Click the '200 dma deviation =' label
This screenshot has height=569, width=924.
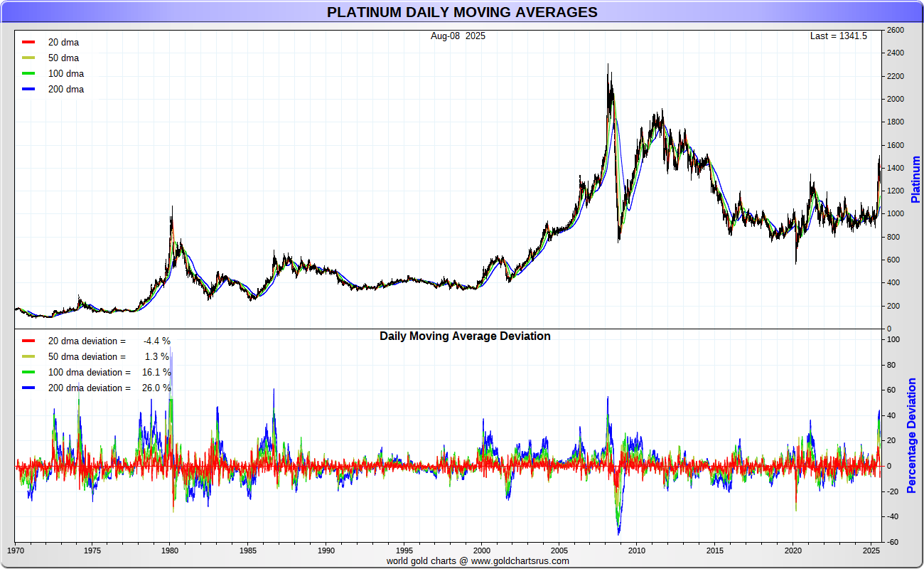(90, 388)
